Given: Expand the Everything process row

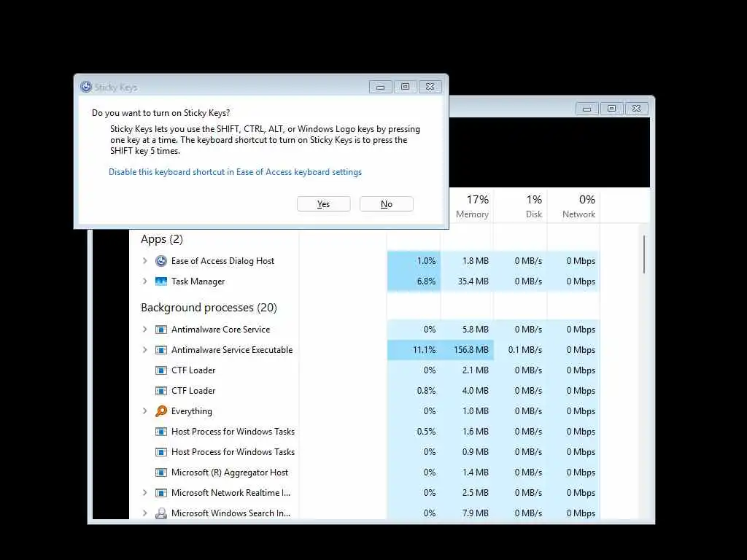Looking at the screenshot, I should [145, 411].
